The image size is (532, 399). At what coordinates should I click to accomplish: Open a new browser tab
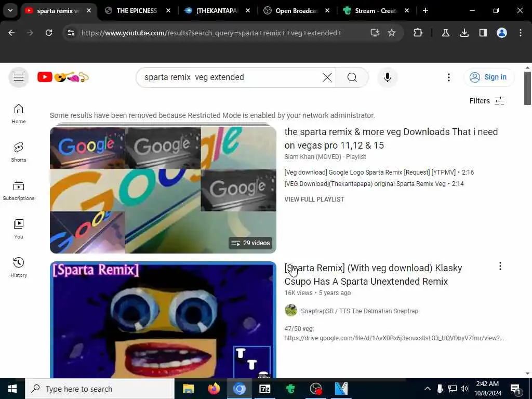pyautogui.click(x=425, y=10)
